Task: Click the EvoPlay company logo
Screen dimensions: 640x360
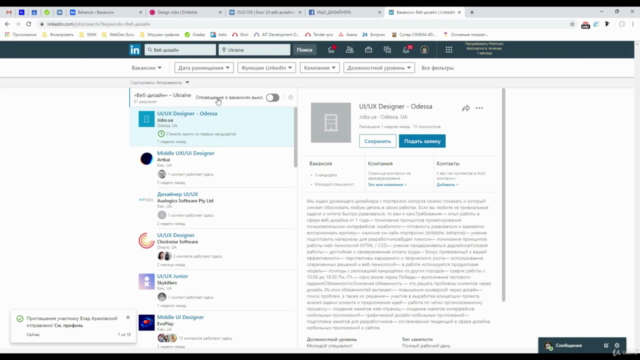Action: [x=147, y=322]
